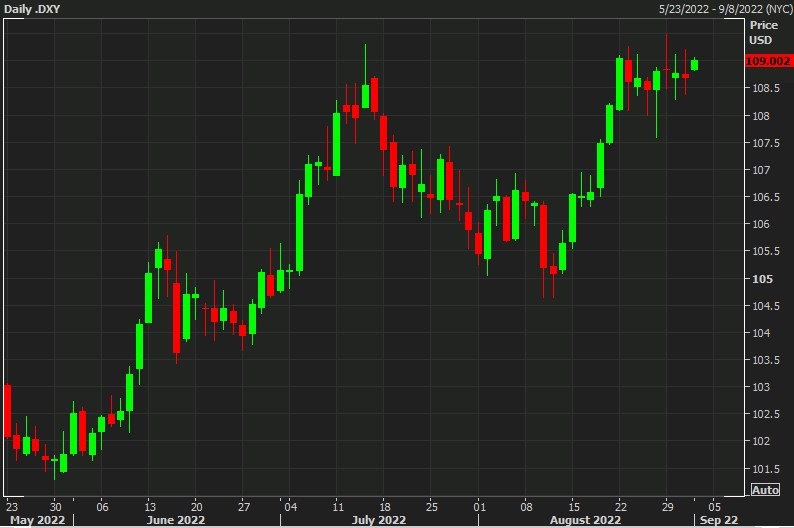Click the 05 date tick label
Screen dimensions: 794x528
pyautogui.click(x=714, y=507)
